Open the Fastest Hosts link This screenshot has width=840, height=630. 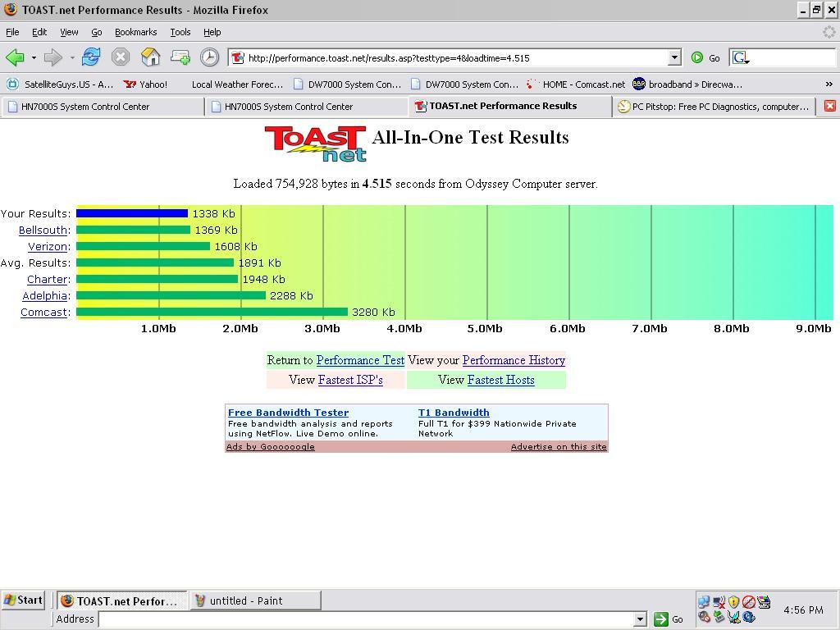501,380
